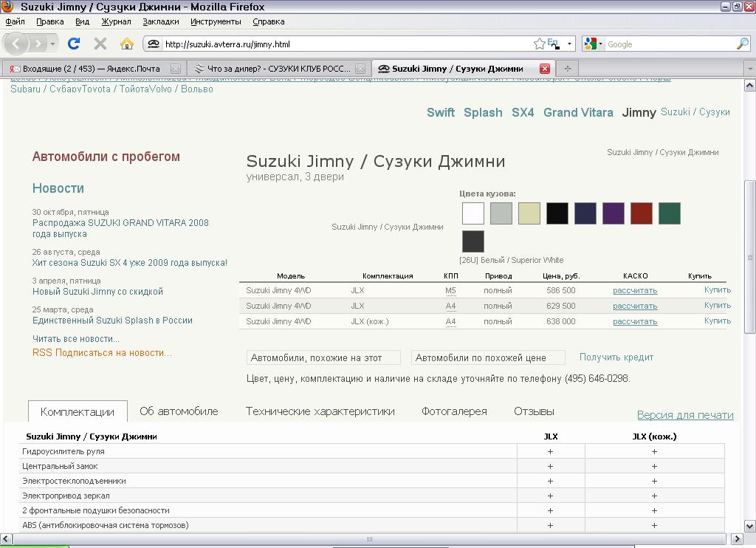The width and height of the screenshot is (756, 548).
Task: Open the Home page icon
Action: click(x=127, y=44)
